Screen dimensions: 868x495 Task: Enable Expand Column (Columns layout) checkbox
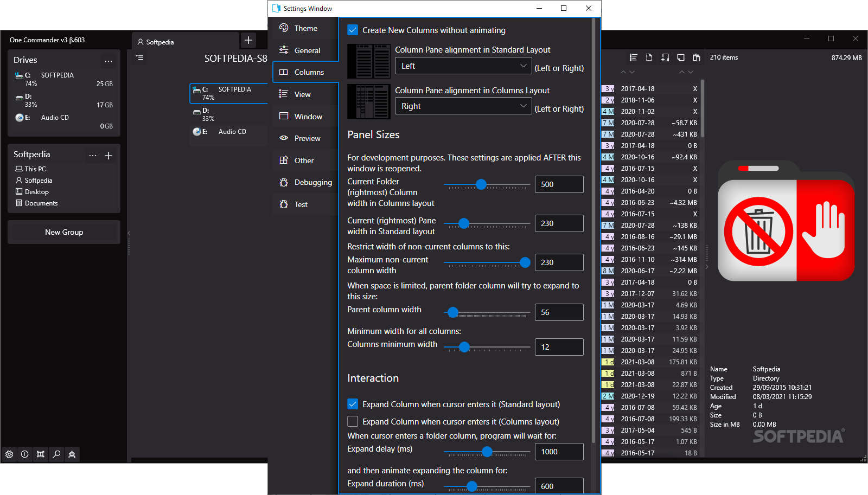coord(353,422)
